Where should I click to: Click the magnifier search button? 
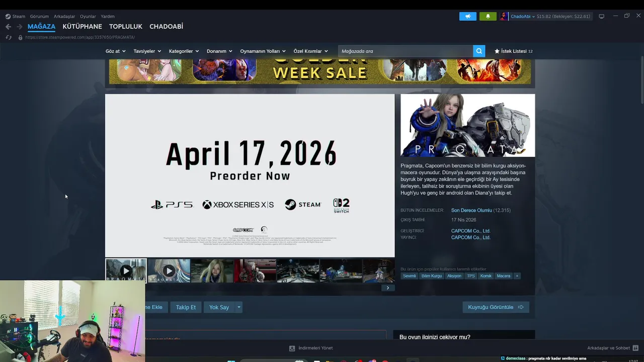point(479,51)
